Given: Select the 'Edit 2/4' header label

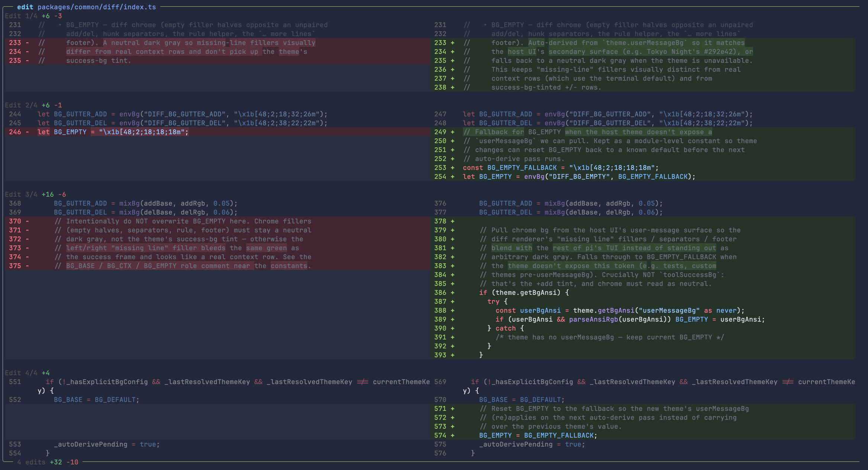Looking at the screenshot, I should (x=21, y=105).
